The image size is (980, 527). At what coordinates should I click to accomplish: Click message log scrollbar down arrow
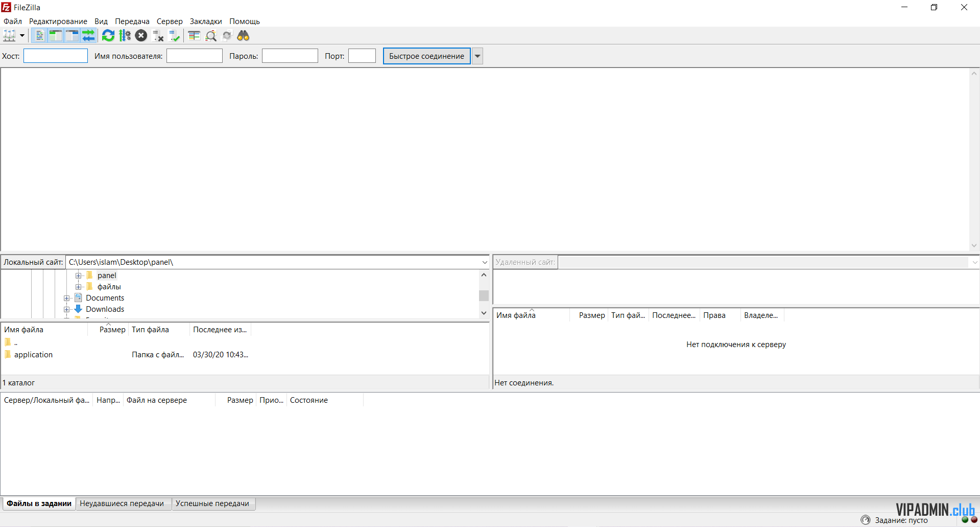point(974,245)
